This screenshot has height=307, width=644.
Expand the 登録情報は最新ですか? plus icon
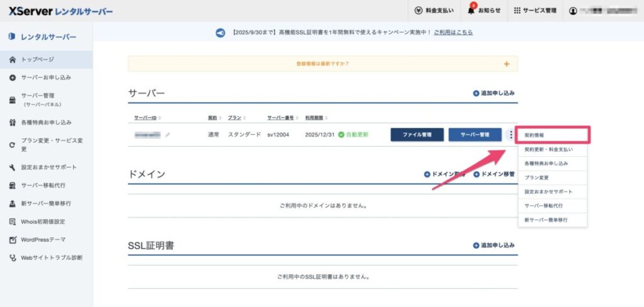pyautogui.click(x=506, y=64)
